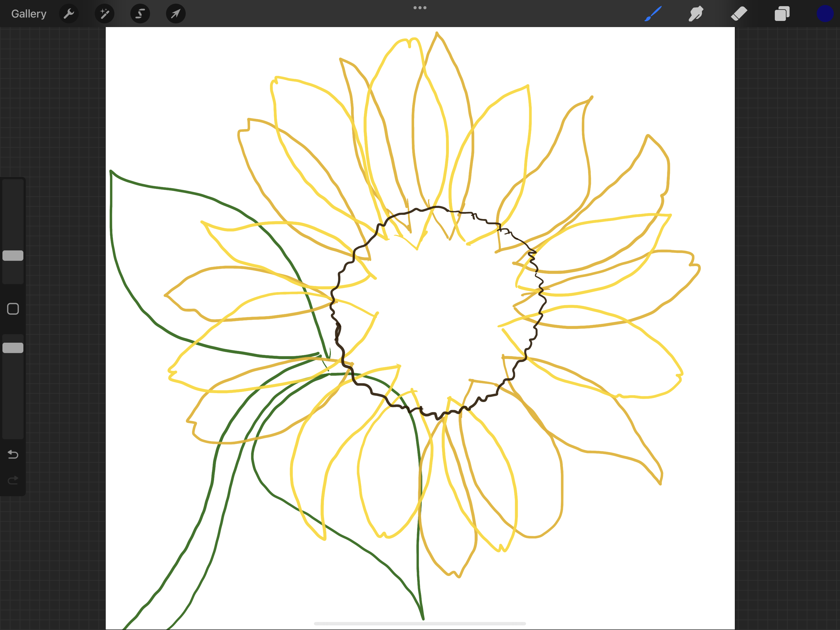Viewport: 840px width, 630px height.
Task: Click the brush size slider handle
Action: (x=13, y=256)
